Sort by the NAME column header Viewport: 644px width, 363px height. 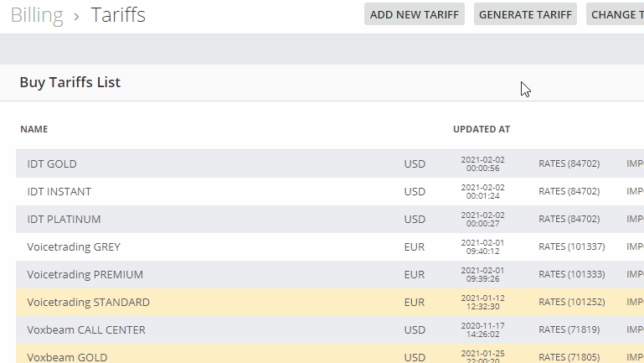coord(34,129)
